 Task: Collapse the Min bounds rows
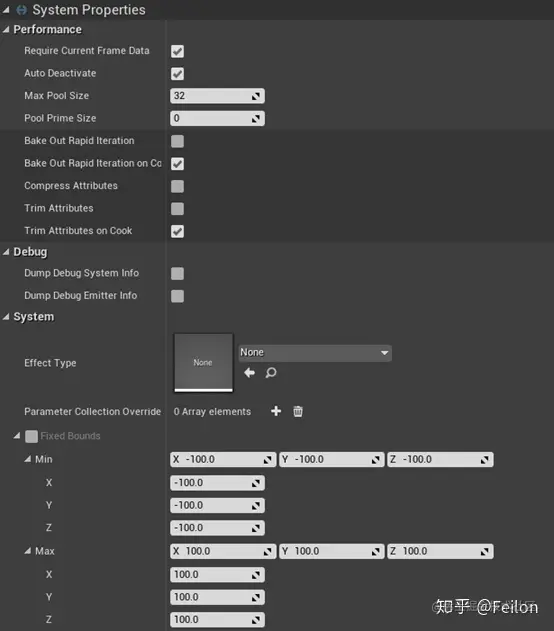point(27,459)
